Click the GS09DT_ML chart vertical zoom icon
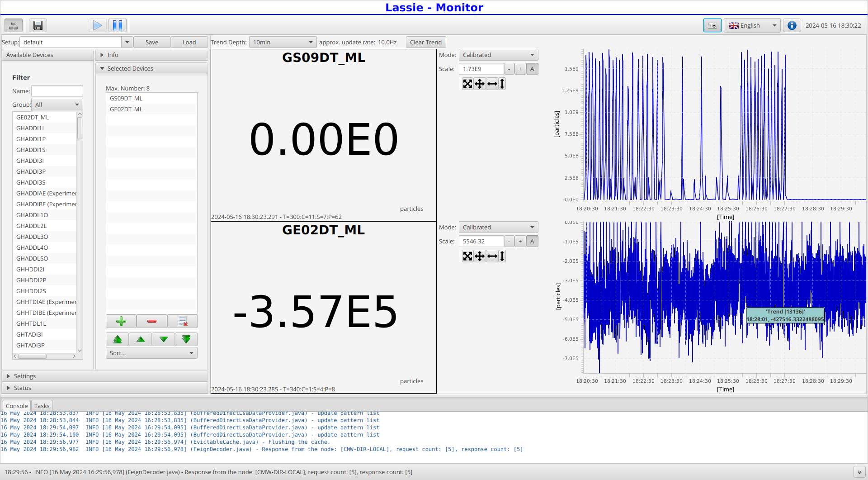The height and width of the screenshot is (480, 868). click(x=502, y=84)
